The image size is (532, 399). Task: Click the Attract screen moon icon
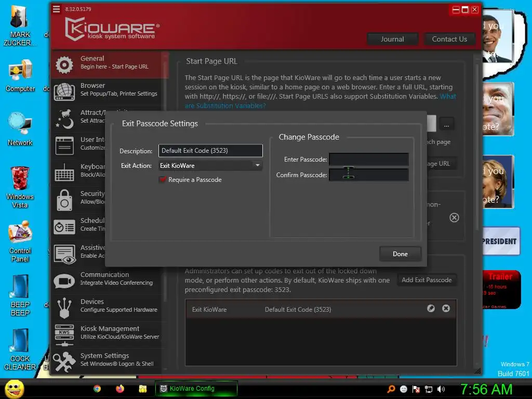64,119
